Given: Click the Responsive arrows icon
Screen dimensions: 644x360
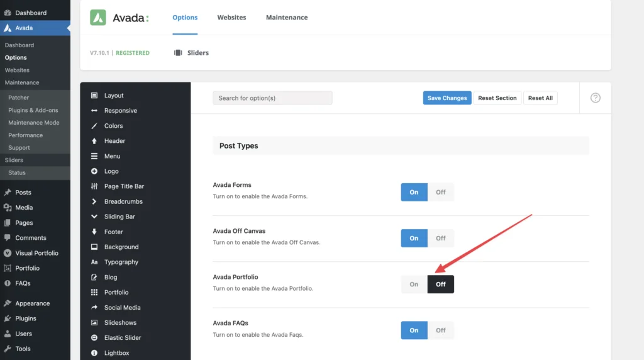Looking at the screenshot, I should click(94, 111).
